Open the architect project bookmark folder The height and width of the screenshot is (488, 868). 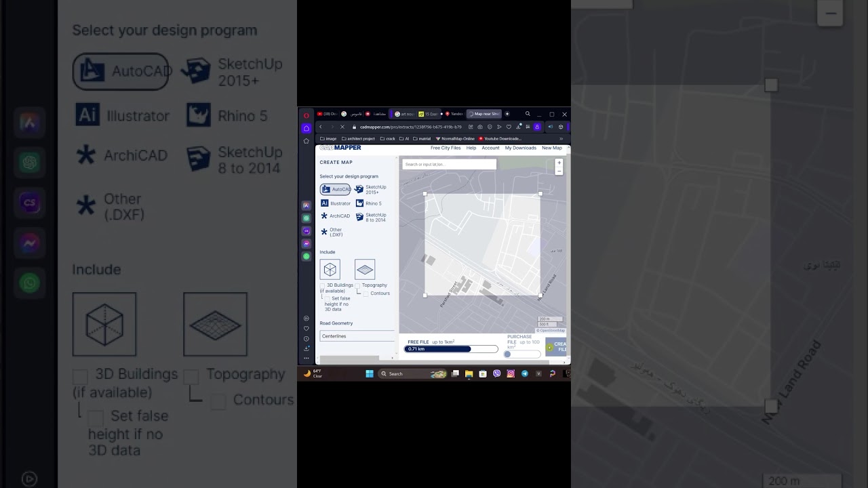pyautogui.click(x=358, y=138)
